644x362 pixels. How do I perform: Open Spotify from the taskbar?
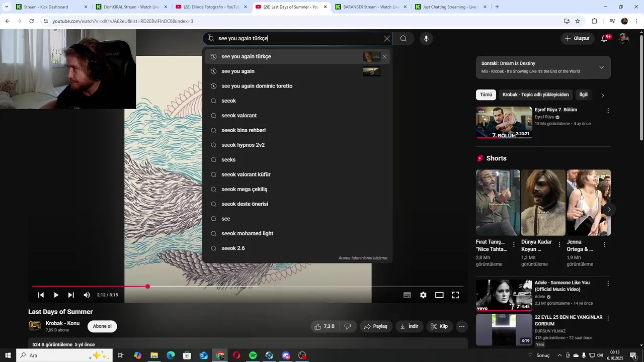(253, 355)
